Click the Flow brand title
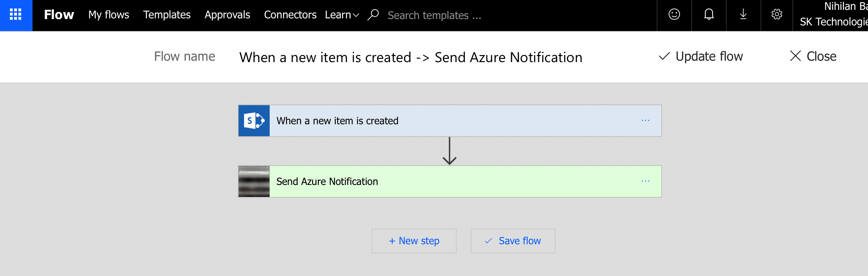 click(x=59, y=15)
